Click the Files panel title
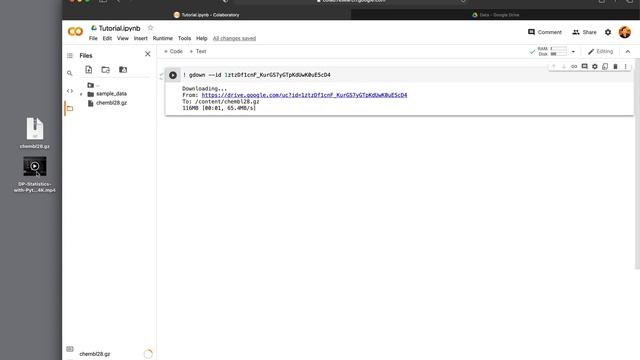 point(86,56)
